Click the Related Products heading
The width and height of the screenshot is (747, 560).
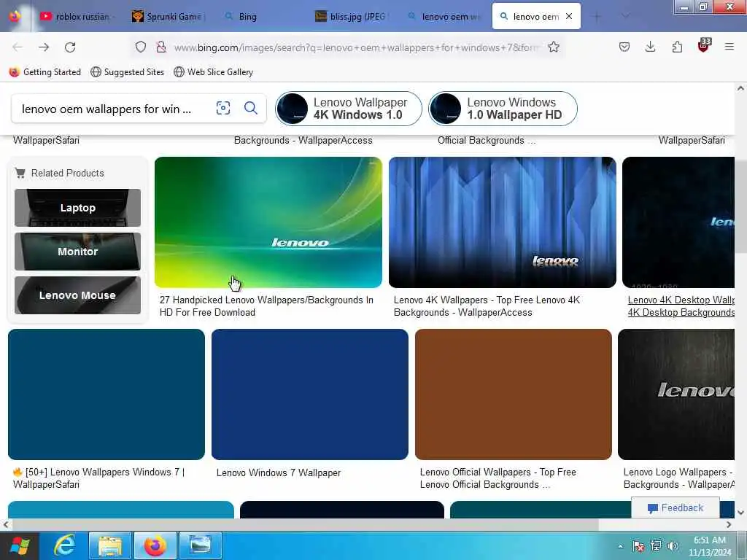(x=68, y=173)
